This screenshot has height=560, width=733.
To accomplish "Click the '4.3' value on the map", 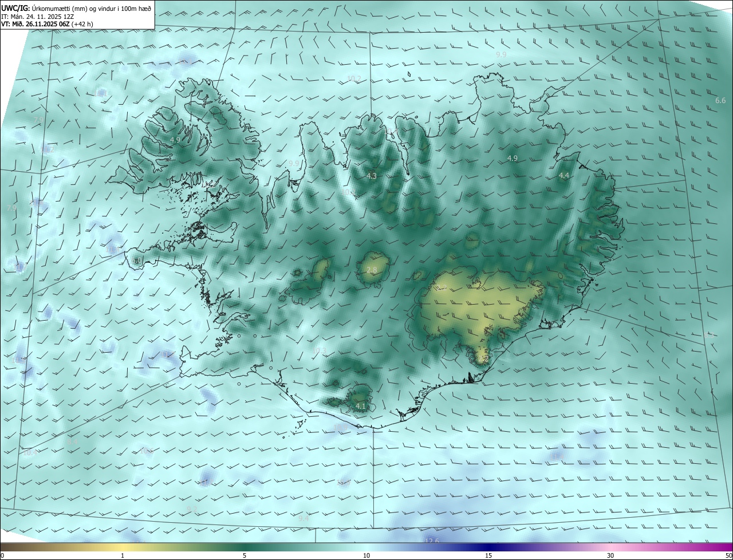I will [372, 176].
